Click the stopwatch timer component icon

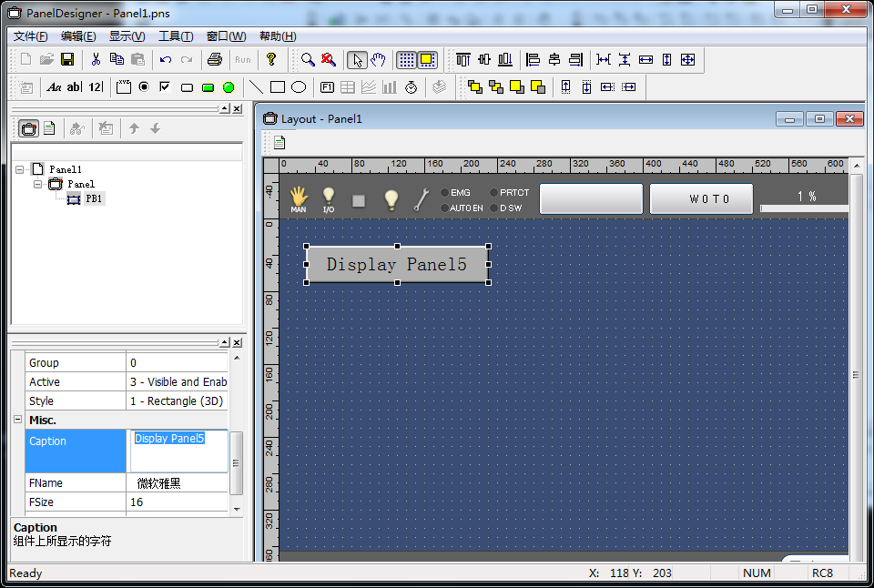point(411,87)
